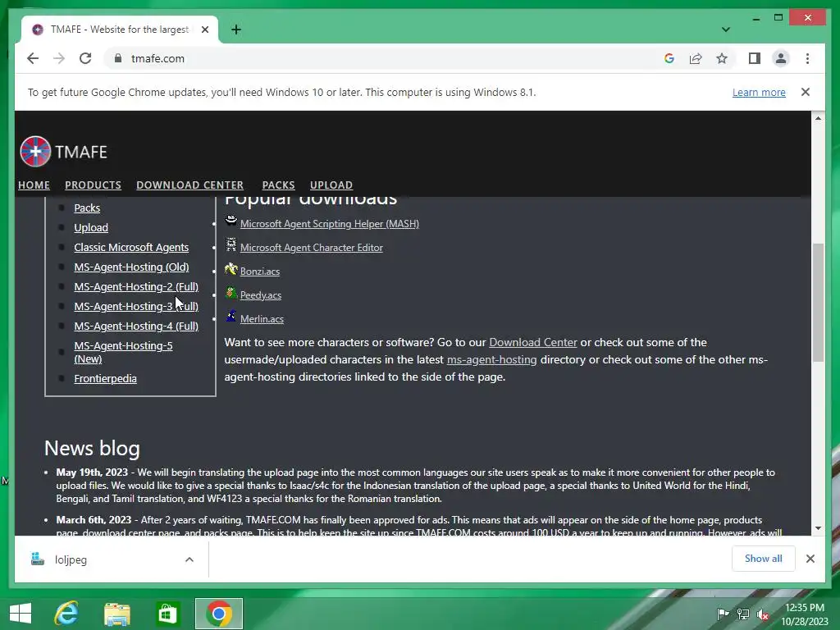
Task: Download Peedy.acs link
Action: coord(260,295)
